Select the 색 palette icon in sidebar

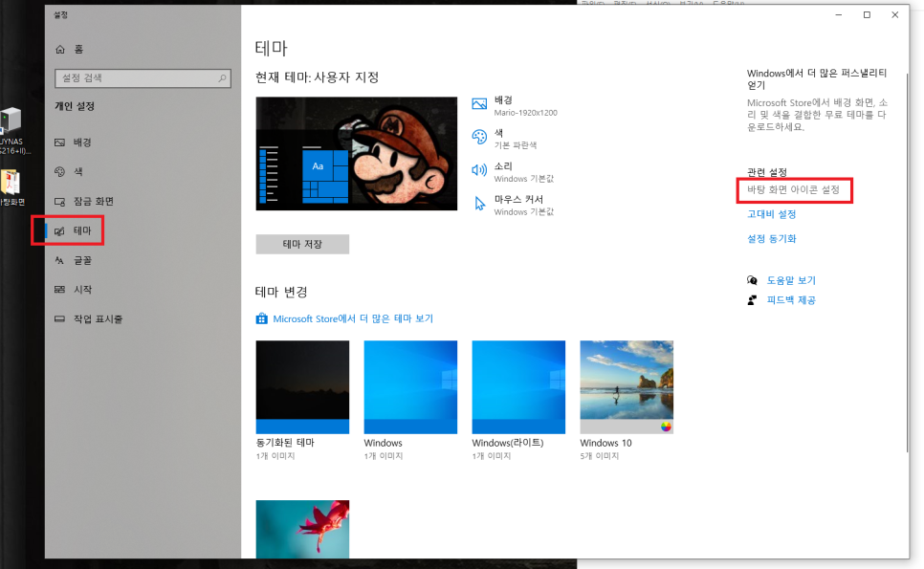pyautogui.click(x=59, y=172)
